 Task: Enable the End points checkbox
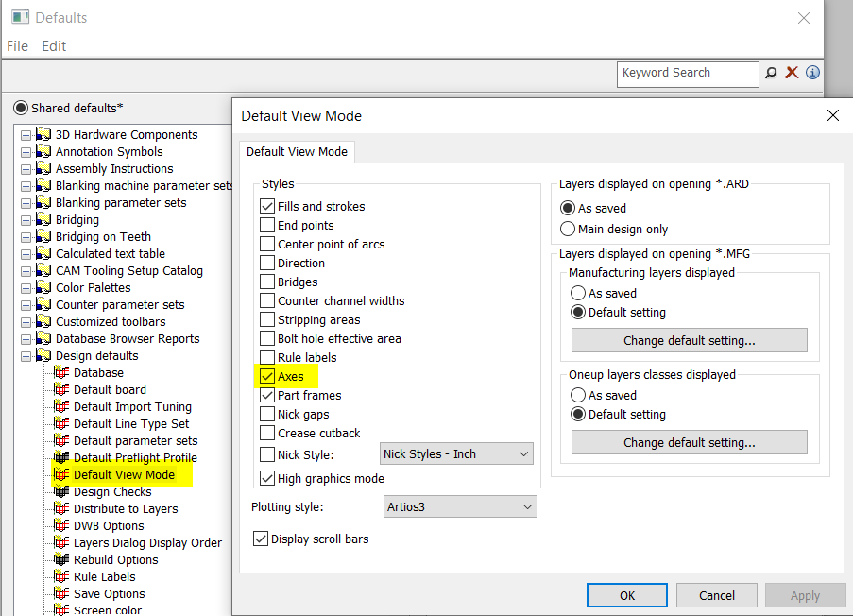coord(267,225)
